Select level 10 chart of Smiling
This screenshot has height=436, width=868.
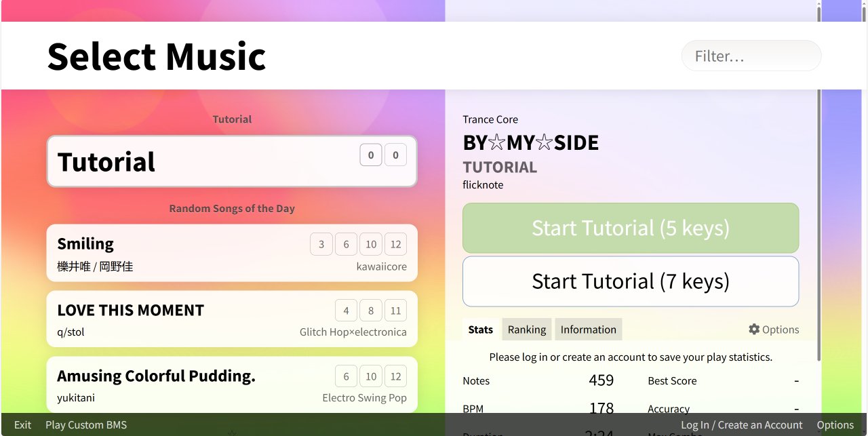pos(371,245)
